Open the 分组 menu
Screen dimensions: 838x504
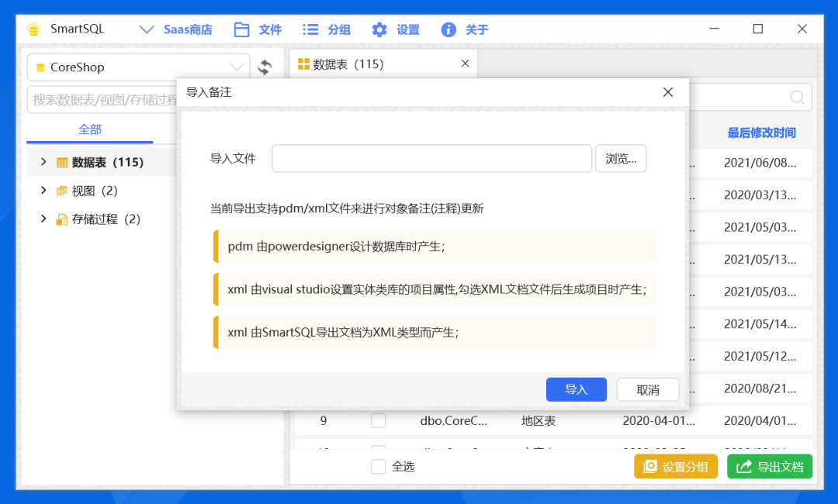(x=326, y=29)
